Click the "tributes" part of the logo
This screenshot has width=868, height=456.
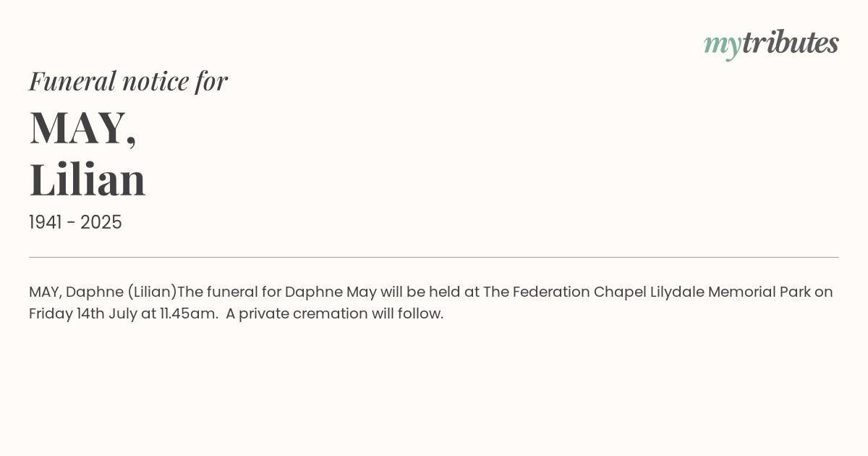tap(790, 43)
